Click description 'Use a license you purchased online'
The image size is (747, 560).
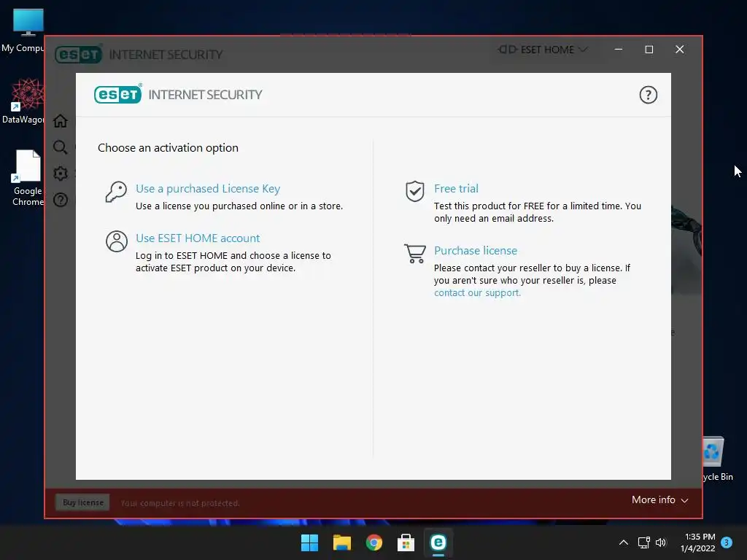(239, 206)
